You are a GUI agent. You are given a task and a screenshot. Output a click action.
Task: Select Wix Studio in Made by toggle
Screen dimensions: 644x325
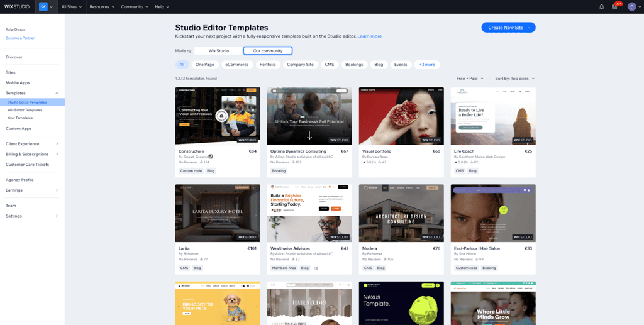218,50
